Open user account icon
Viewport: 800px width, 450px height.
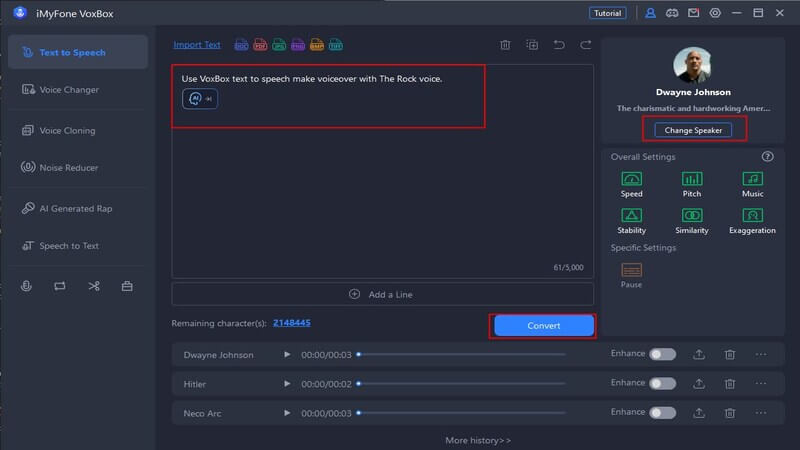[651, 13]
